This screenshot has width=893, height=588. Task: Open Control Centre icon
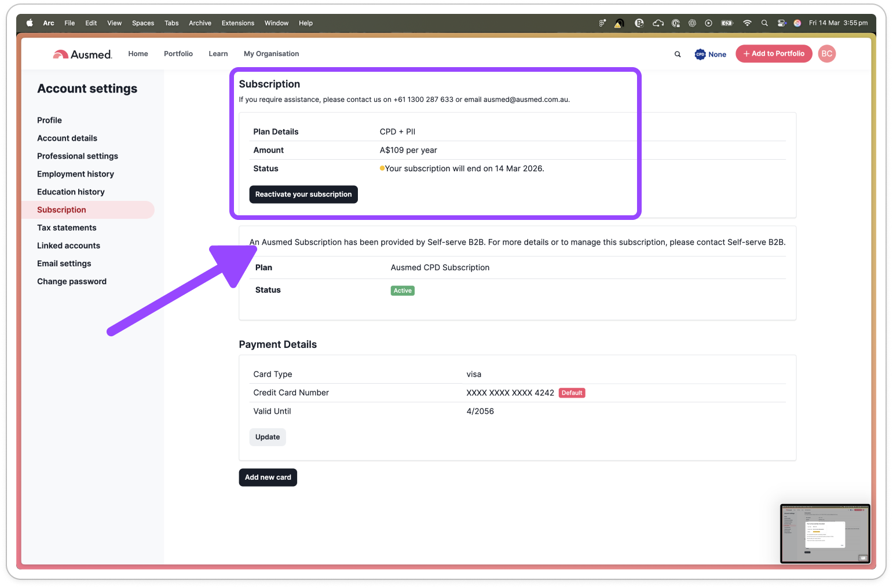coord(781,23)
